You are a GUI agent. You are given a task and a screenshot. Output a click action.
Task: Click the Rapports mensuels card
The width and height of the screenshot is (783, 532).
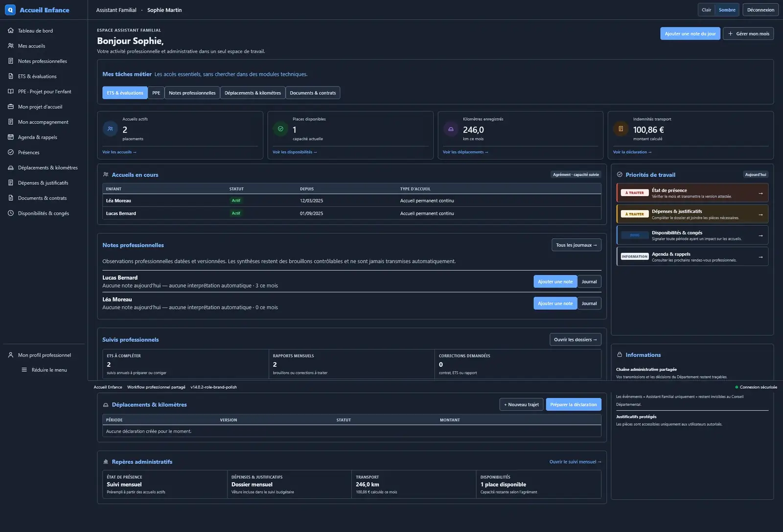[352, 364]
